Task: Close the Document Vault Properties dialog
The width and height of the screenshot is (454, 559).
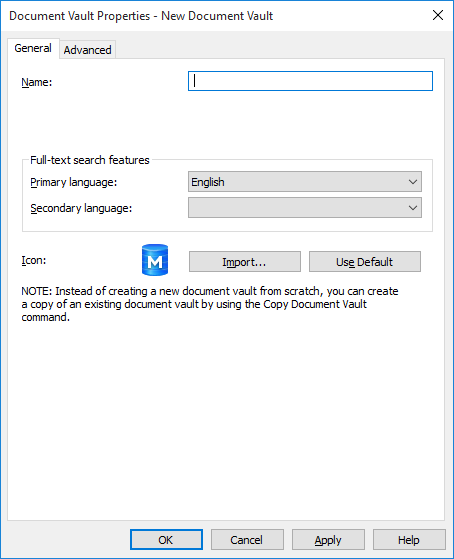Action: (x=438, y=15)
